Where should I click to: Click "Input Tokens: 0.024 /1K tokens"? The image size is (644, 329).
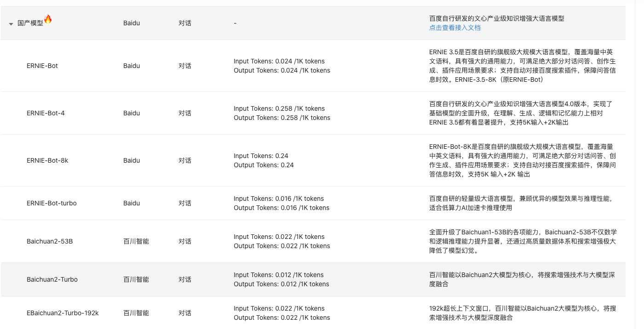click(279, 61)
